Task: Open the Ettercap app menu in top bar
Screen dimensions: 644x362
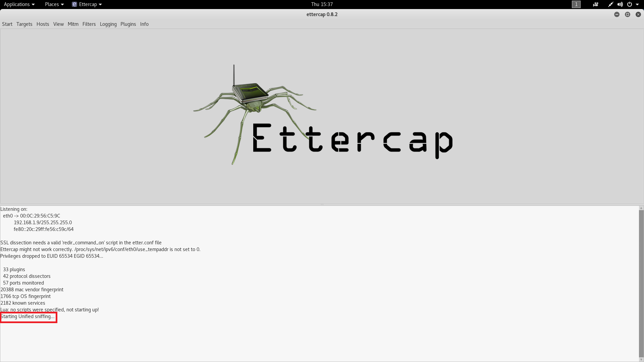Action: pyautogui.click(x=87, y=4)
